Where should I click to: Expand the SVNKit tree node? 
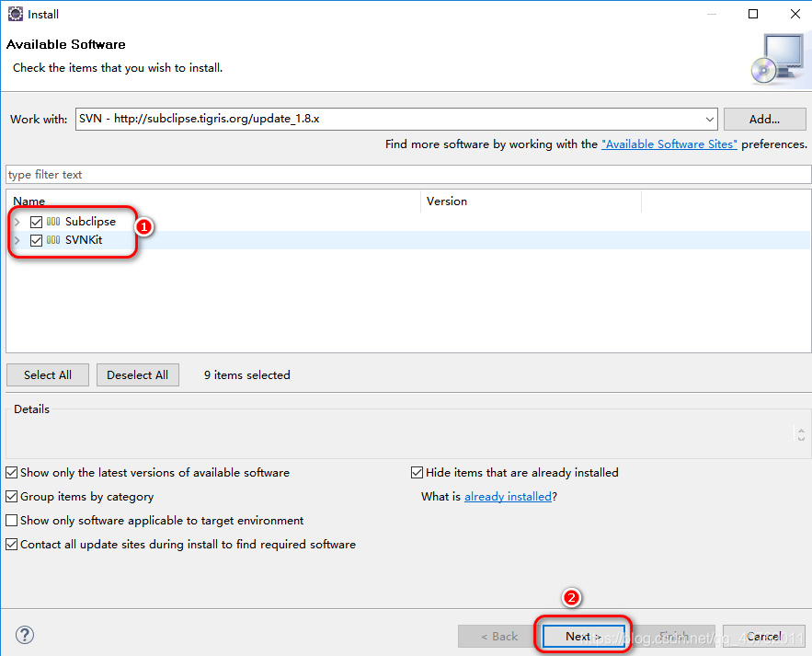17,240
